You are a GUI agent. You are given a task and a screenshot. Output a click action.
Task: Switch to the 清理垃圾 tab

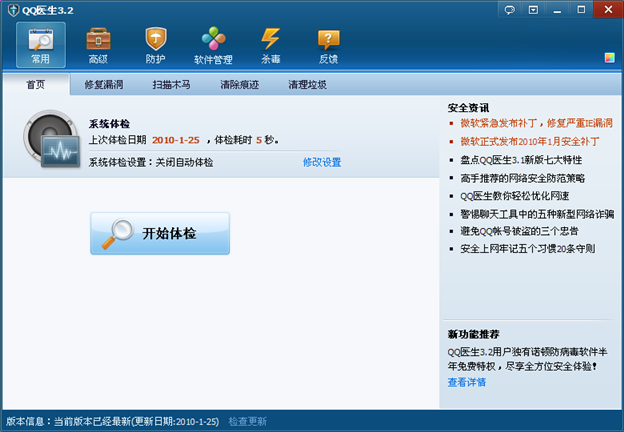click(x=307, y=84)
